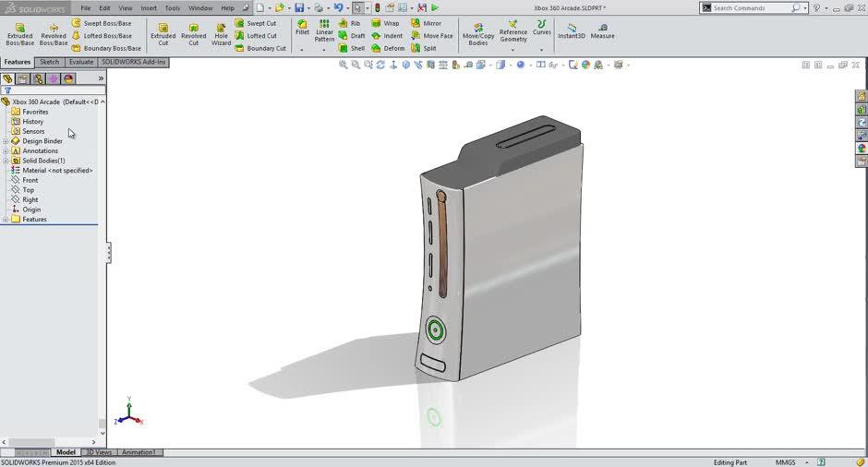Expand the Design Binder node
Viewport: 868px width, 467px height.
[x=6, y=141]
